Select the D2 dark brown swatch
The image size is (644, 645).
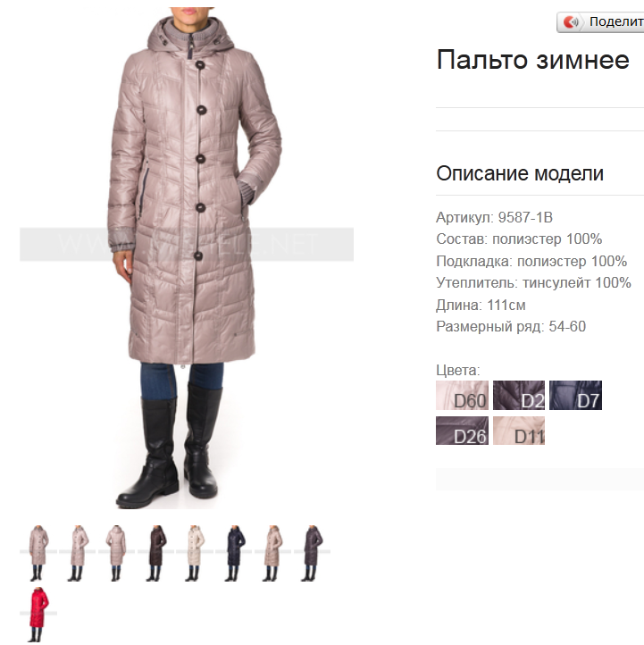coord(519,396)
